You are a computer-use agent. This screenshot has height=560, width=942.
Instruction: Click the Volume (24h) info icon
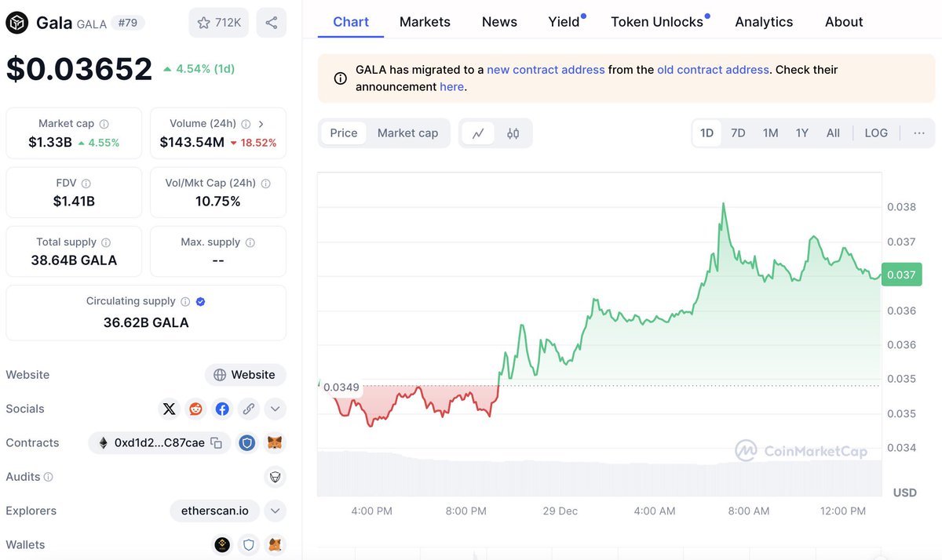[246, 124]
